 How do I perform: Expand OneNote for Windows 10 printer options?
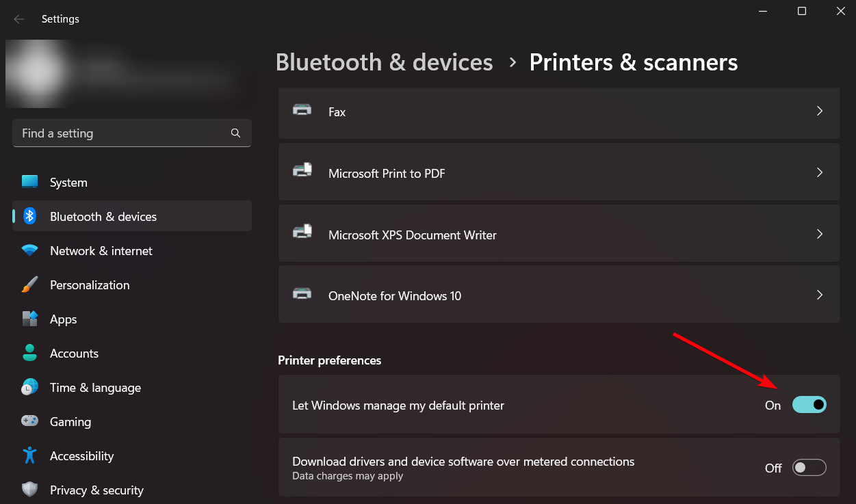coord(819,295)
